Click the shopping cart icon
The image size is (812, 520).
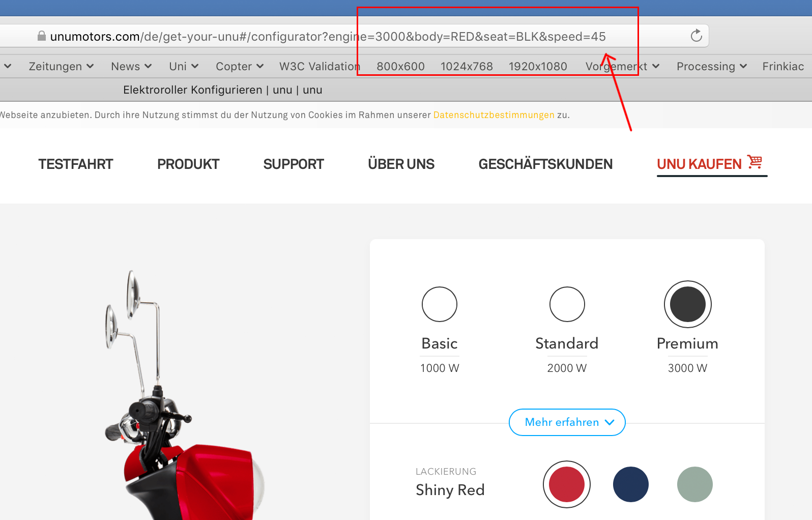tap(755, 162)
